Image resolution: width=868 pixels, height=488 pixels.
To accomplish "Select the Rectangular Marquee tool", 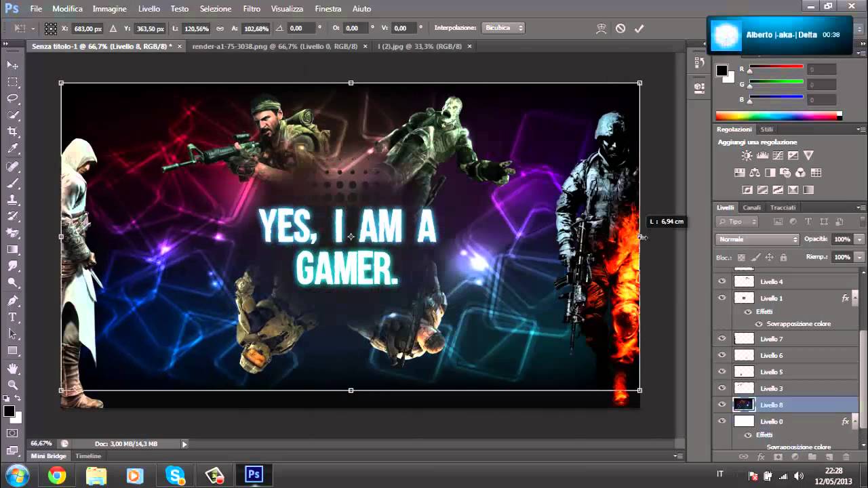I will click(12, 82).
